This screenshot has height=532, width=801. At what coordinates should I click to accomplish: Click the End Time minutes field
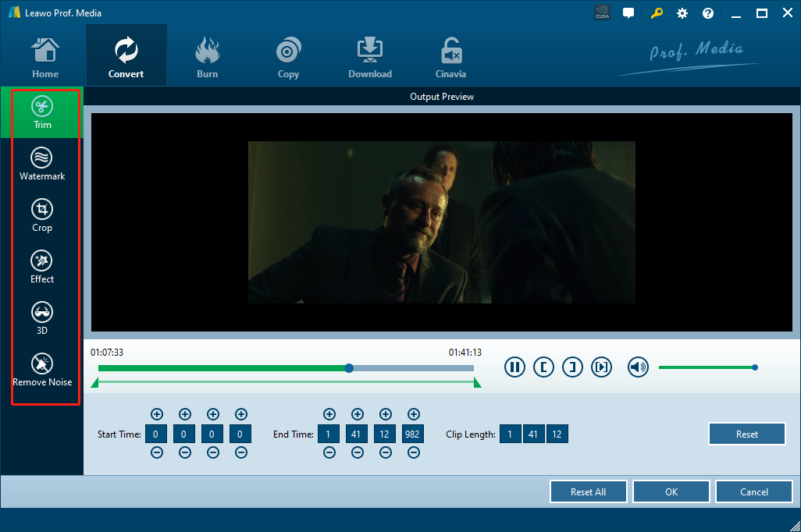tap(357, 434)
